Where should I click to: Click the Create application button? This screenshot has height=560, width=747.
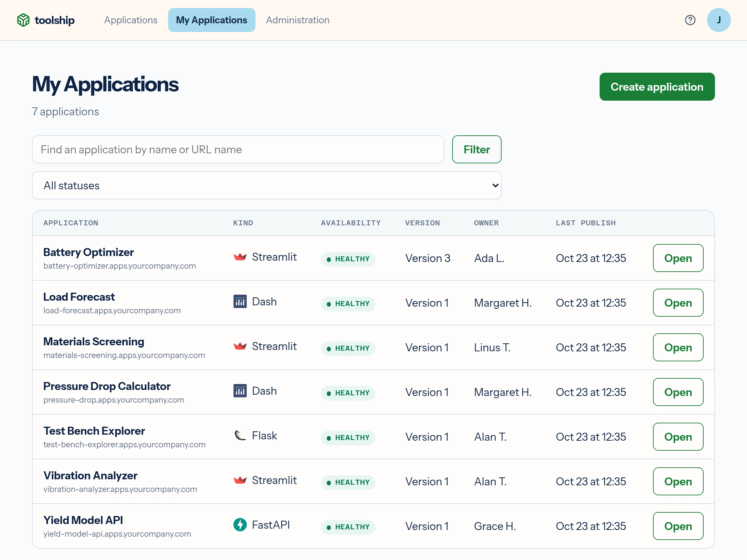click(657, 87)
